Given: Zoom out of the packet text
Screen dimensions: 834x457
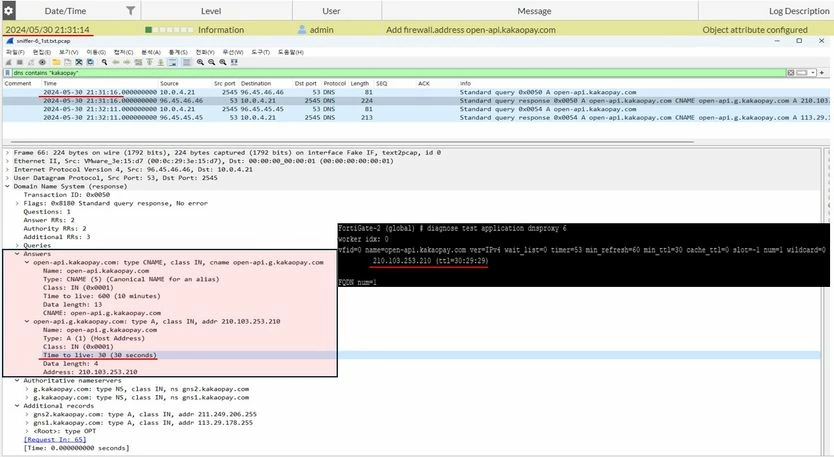Looking at the screenshot, I should click(x=211, y=62).
